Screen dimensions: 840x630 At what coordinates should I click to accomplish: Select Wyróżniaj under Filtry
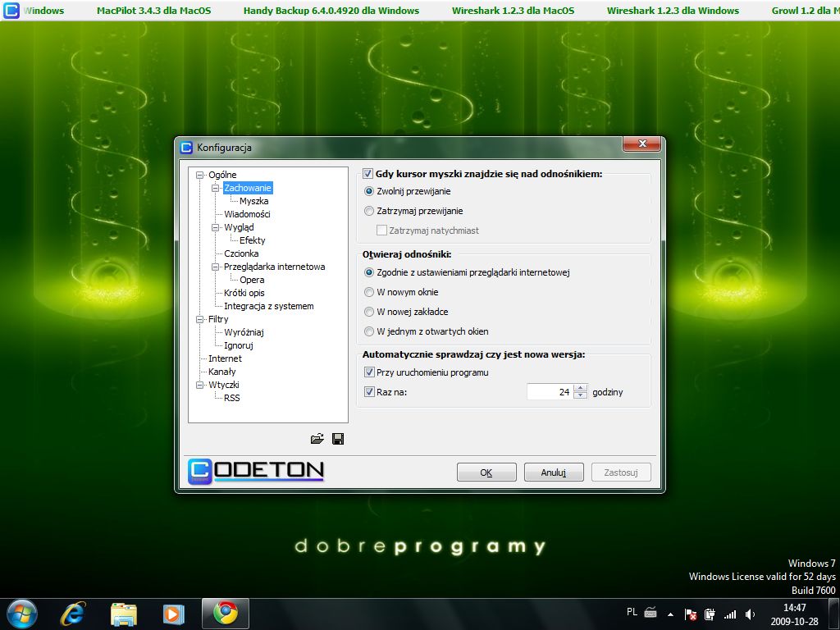pos(244,332)
